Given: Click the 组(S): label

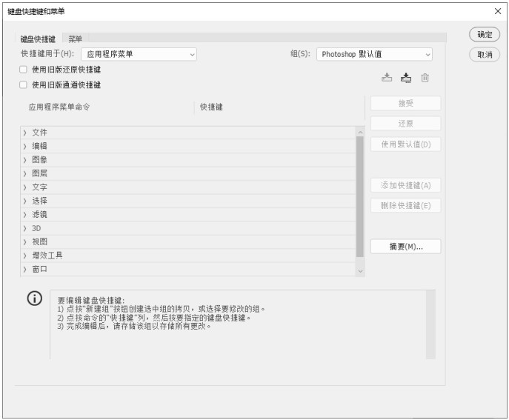Looking at the screenshot, I should (x=300, y=53).
